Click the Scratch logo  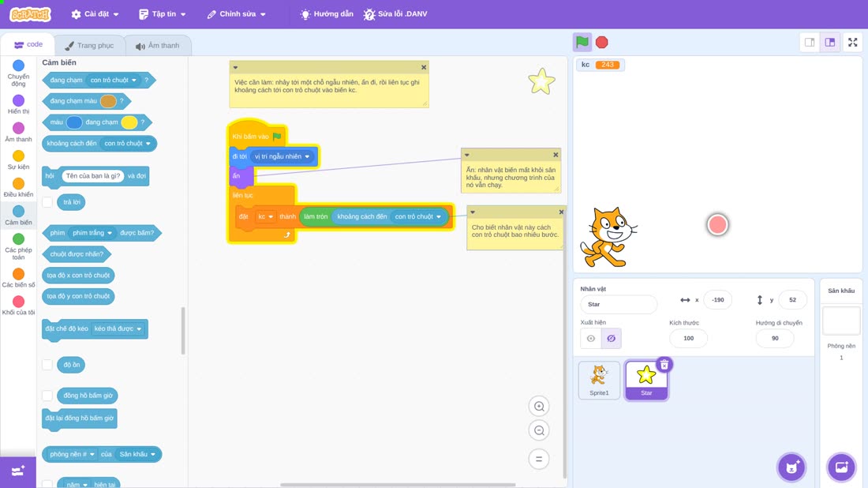(x=31, y=14)
